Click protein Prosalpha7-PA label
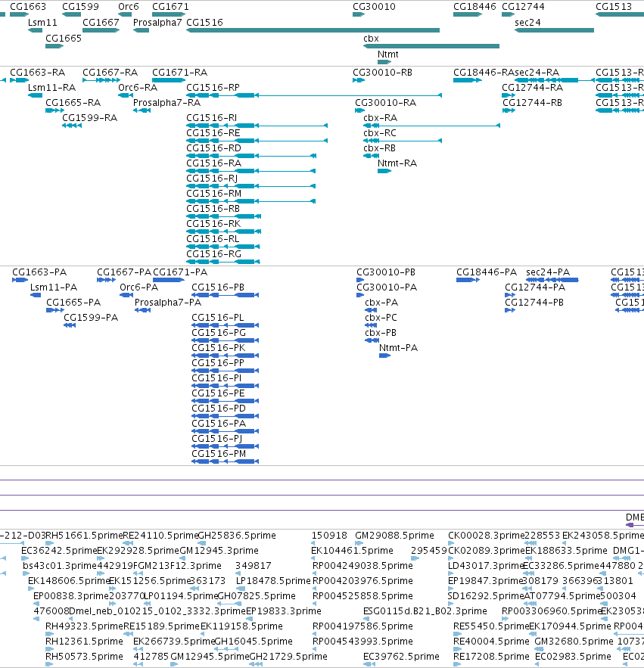This screenshot has height=668, width=644. [x=168, y=303]
